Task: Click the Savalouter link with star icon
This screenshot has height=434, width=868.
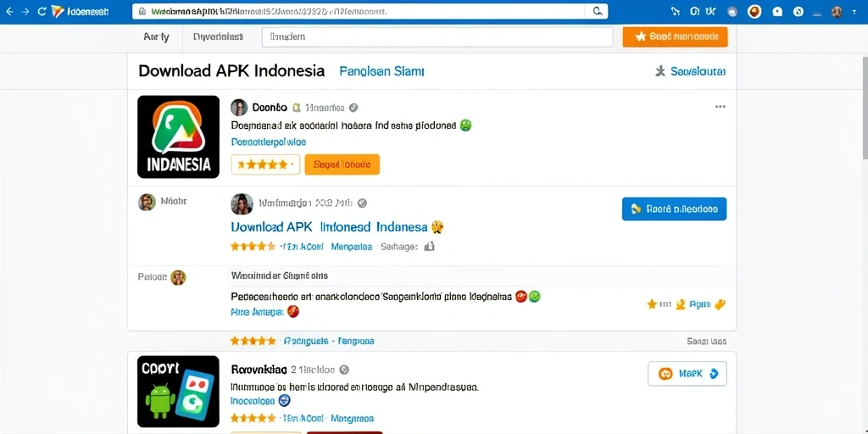Action: click(690, 71)
